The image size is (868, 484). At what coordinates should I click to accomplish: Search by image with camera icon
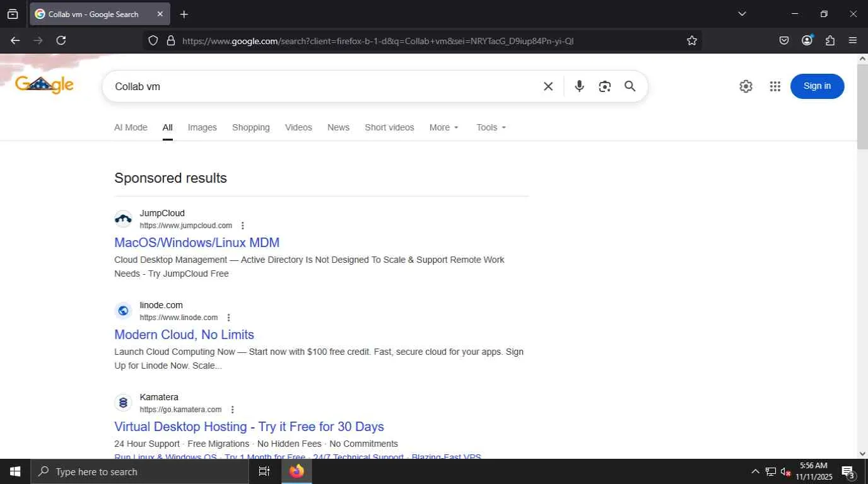point(605,86)
